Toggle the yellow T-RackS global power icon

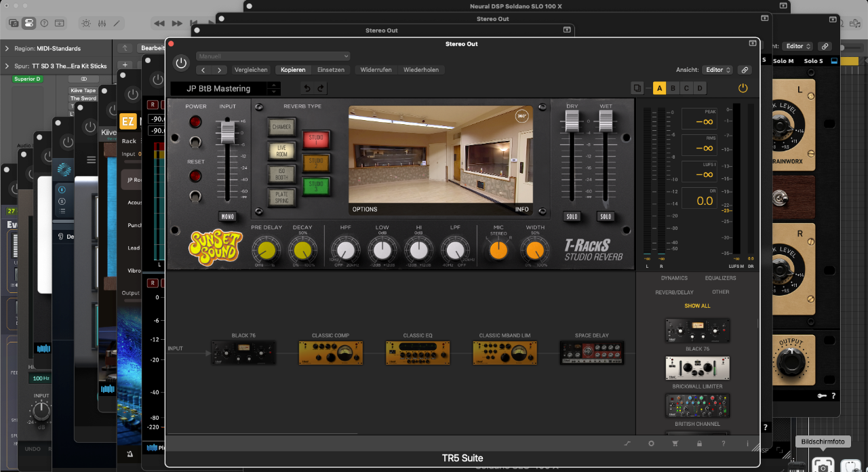coord(743,88)
